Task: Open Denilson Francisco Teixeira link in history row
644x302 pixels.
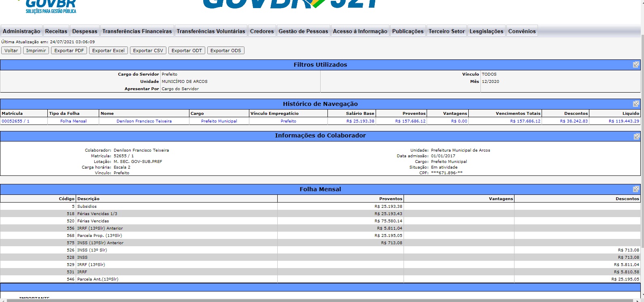Action: click(x=144, y=121)
